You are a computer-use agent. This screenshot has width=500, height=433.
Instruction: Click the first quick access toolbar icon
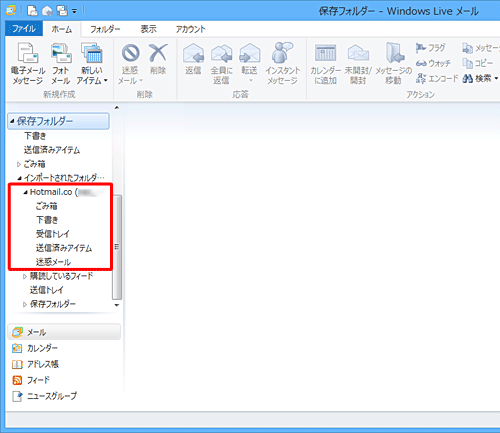(x=32, y=11)
